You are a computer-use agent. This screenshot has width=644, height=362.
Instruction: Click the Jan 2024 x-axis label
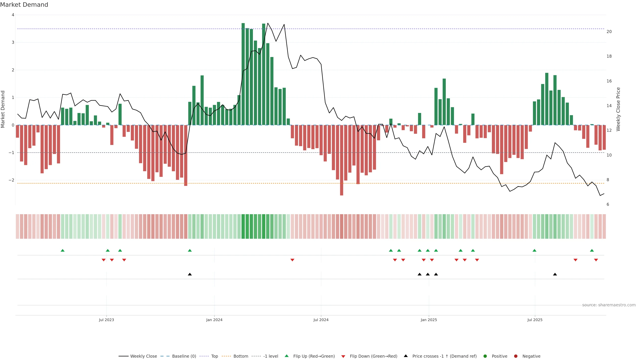point(214,320)
